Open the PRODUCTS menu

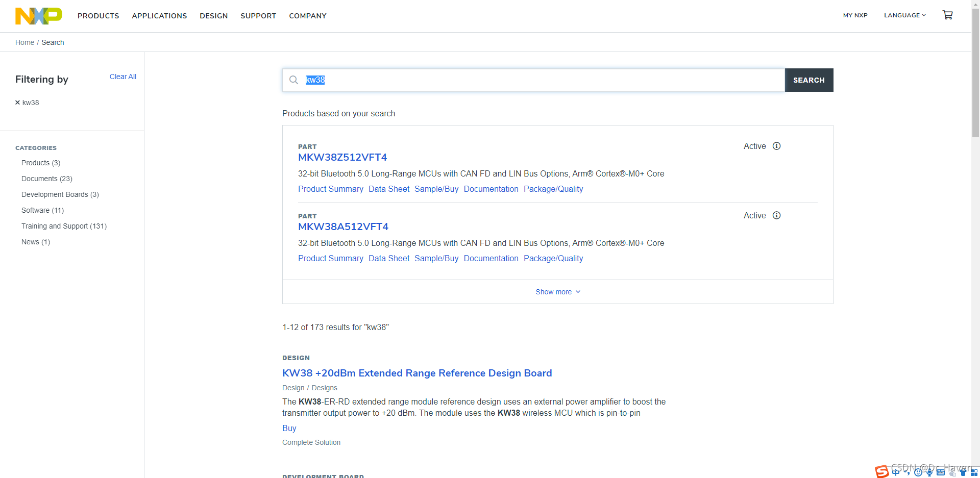coord(99,16)
